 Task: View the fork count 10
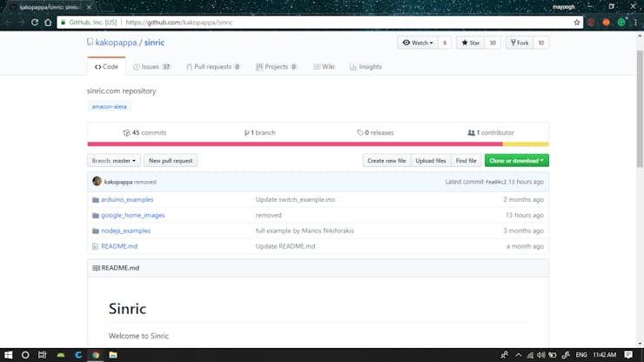(x=541, y=43)
